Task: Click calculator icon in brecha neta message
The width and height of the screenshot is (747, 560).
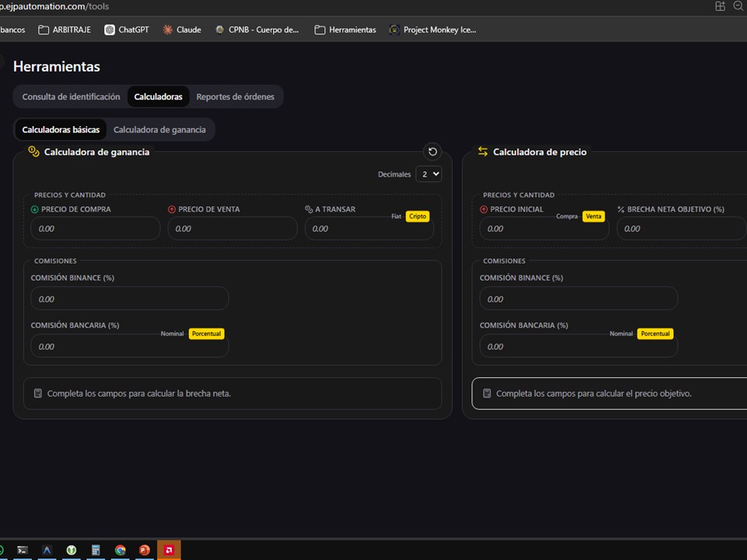Action: click(37, 394)
